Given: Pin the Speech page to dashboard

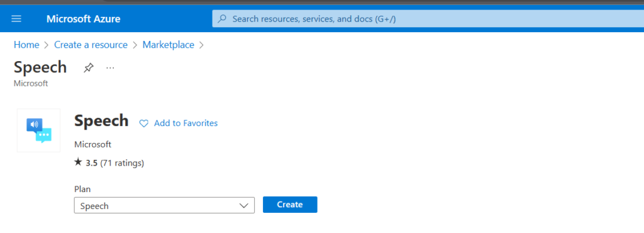Looking at the screenshot, I should point(88,68).
